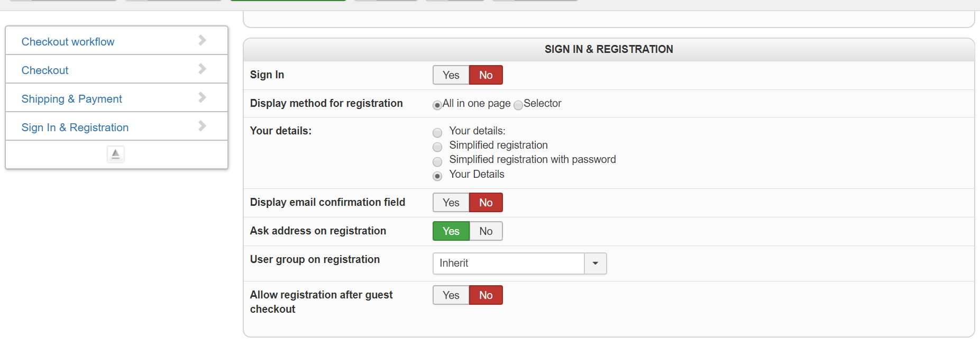
Task: Click chevron icon beside Sign In & Registration
Action: 202,126
